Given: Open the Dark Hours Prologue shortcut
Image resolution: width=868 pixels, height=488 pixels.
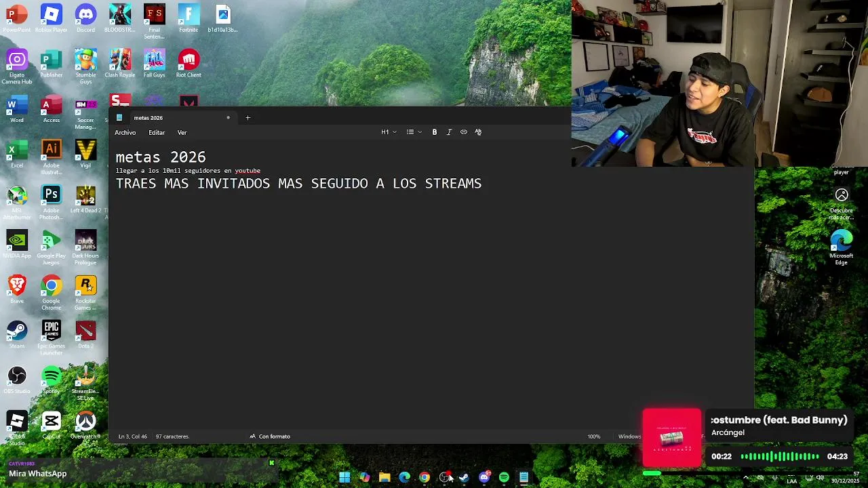Looking at the screenshot, I should pos(85,248).
